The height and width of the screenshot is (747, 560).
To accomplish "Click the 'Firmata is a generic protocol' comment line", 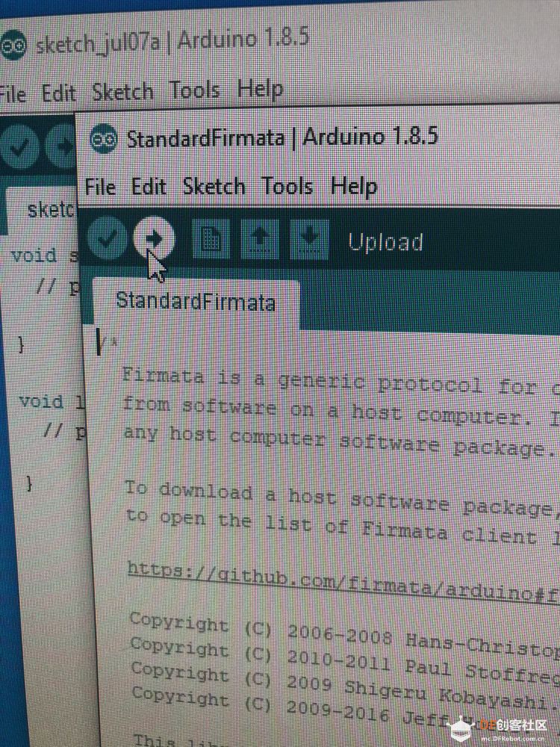I will [341, 382].
